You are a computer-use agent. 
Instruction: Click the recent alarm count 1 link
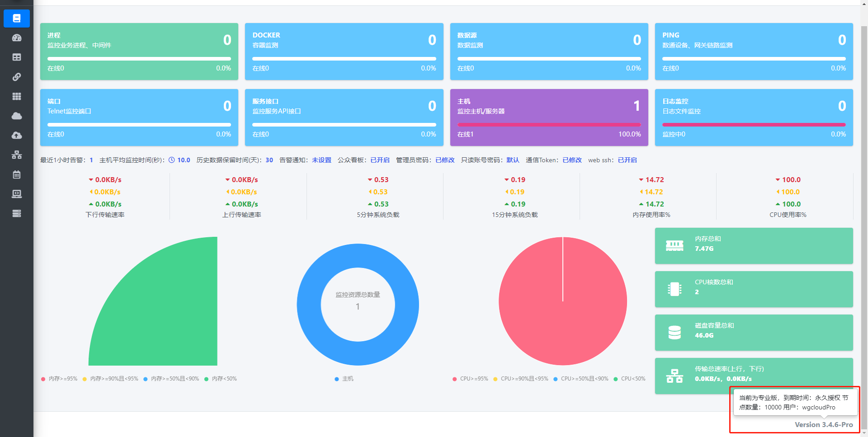click(x=91, y=160)
